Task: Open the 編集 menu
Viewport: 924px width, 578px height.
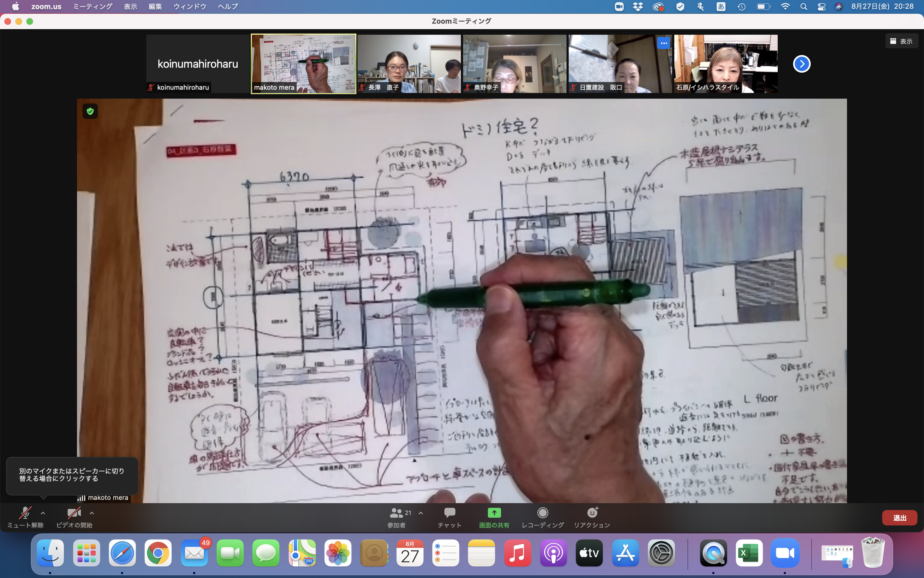Action: coord(155,7)
